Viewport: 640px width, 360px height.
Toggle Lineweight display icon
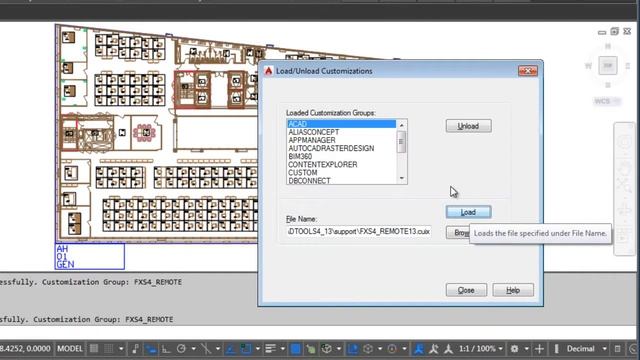pyautogui.click(x=270, y=349)
